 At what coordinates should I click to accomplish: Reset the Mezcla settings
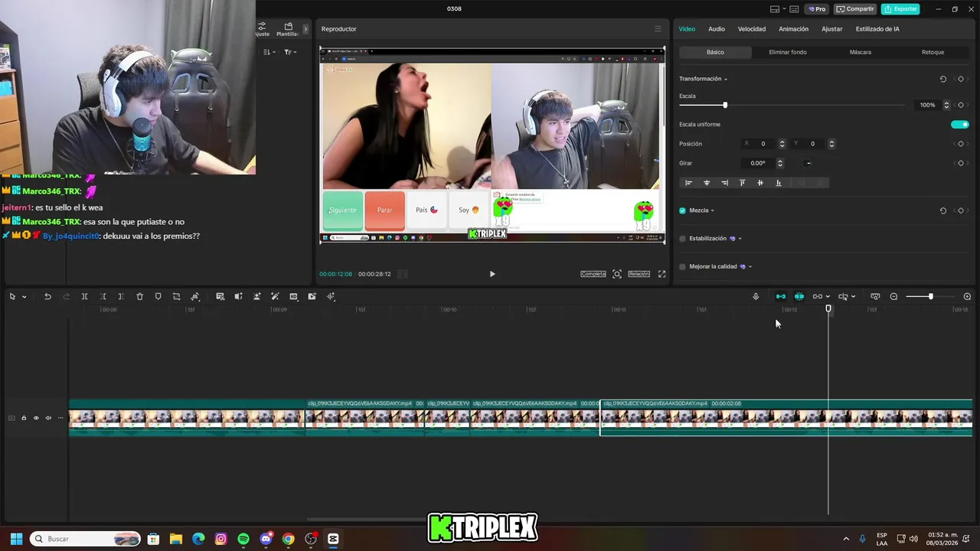942,210
